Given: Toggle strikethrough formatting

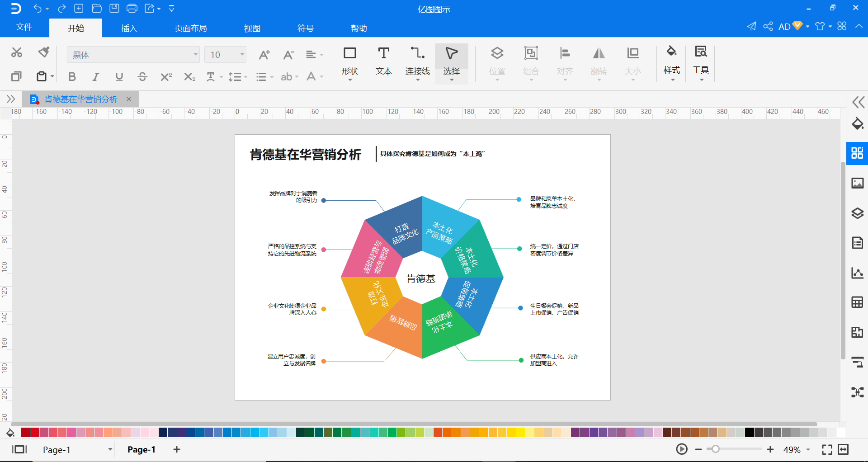Looking at the screenshot, I should click(x=142, y=77).
